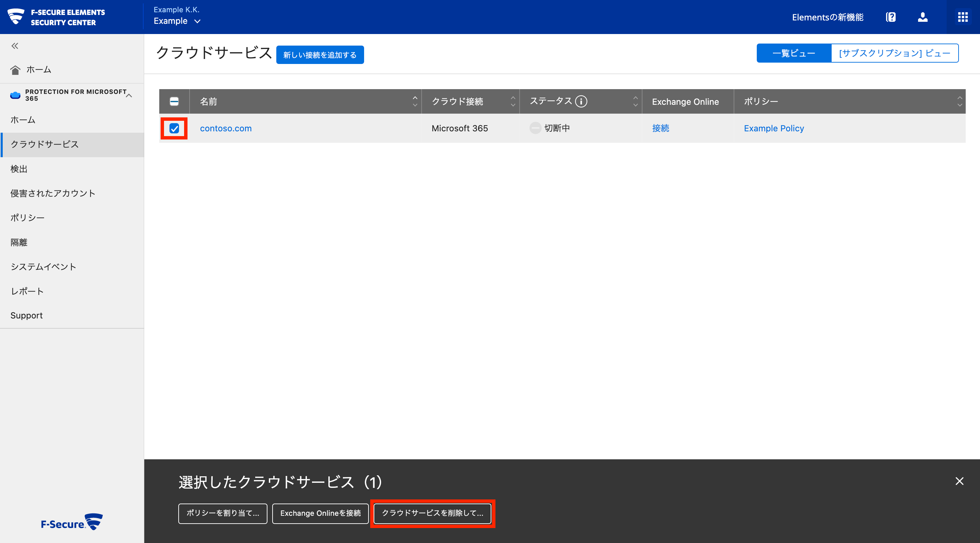Image resolution: width=980 pixels, height=543 pixels.
Task: Open the help question mark icon
Action: (x=891, y=17)
